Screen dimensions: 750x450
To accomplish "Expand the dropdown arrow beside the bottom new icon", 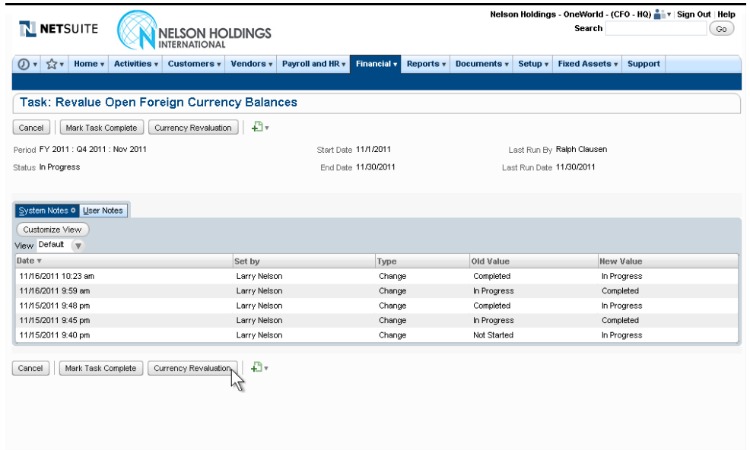I will click(x=266, y=368).
